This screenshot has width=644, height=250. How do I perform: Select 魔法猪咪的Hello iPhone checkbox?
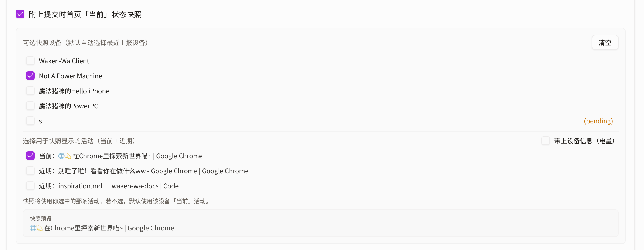point(30,91)
